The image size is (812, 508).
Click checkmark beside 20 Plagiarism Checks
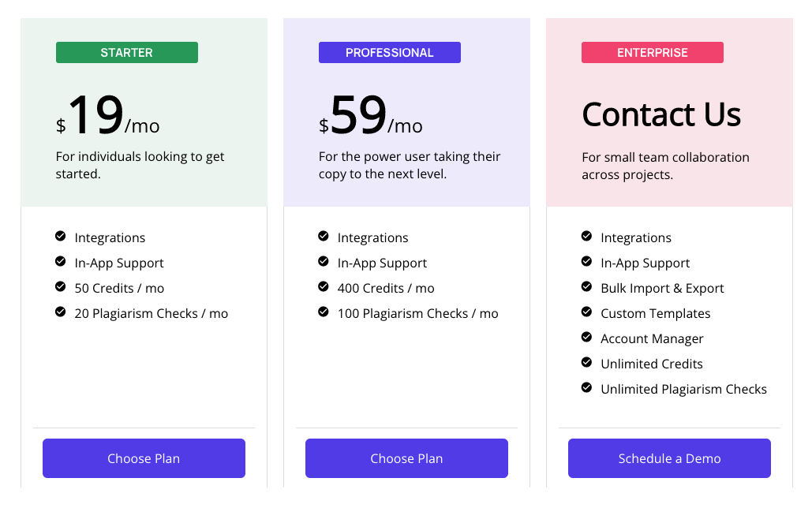pyautogui.click(x=61, y=312)
